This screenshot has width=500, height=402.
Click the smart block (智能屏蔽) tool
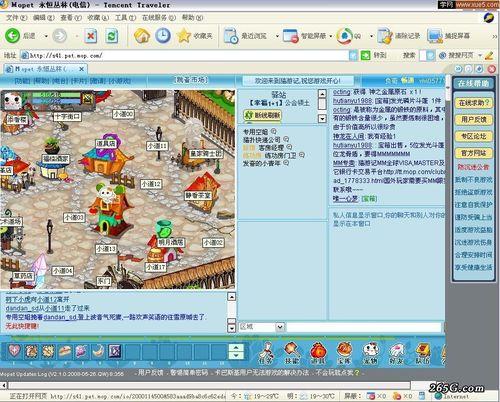pyautogui.click(x=304, y=36)
